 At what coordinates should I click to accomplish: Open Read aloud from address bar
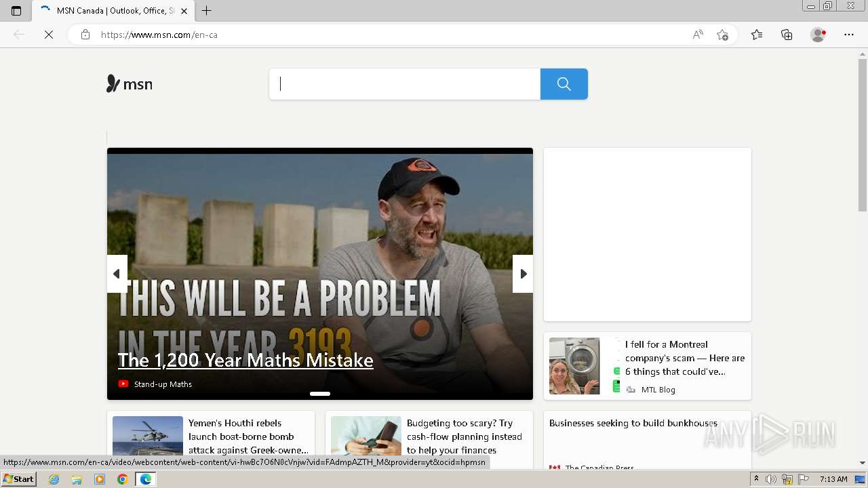click(x=698, y=35)
